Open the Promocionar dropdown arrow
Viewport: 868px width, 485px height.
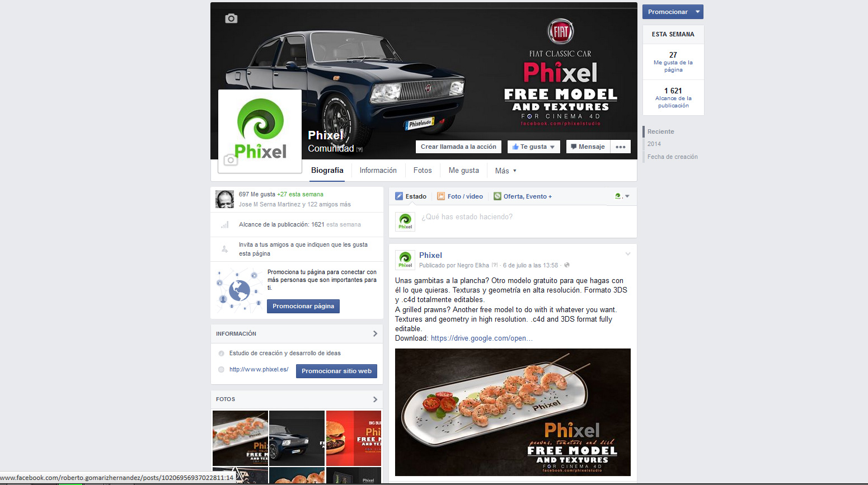[697, 12]
